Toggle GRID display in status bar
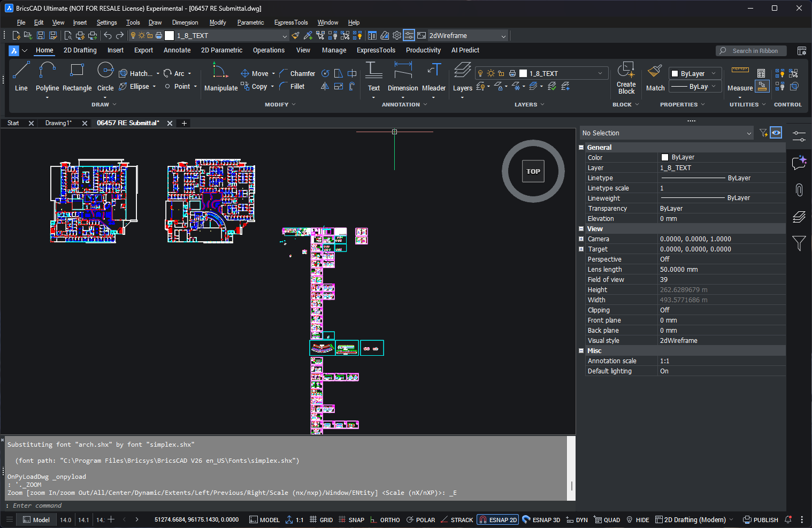This screenshot has height=528, width=812. [321, 519]
